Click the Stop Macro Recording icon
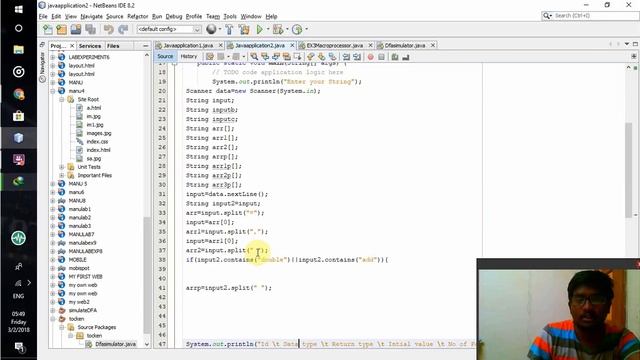This screenshot has height=360, width=640. pyautogui.click(x=381, y=57)
